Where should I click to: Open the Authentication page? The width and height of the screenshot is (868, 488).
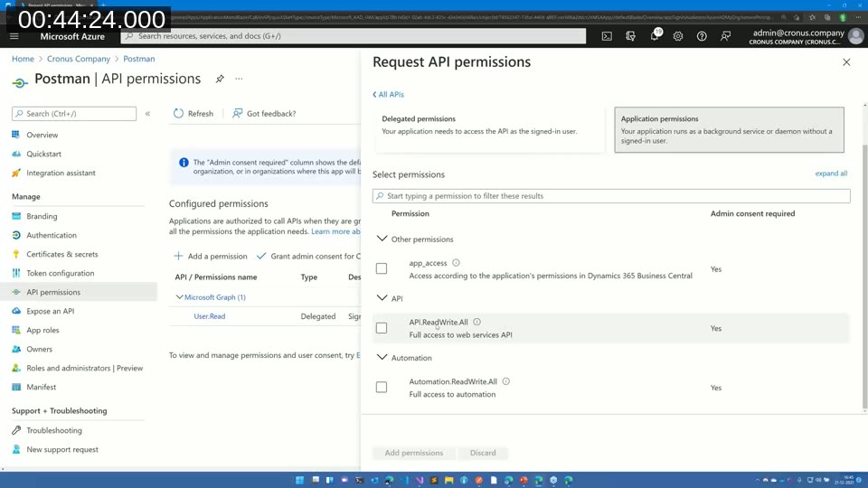52,235
